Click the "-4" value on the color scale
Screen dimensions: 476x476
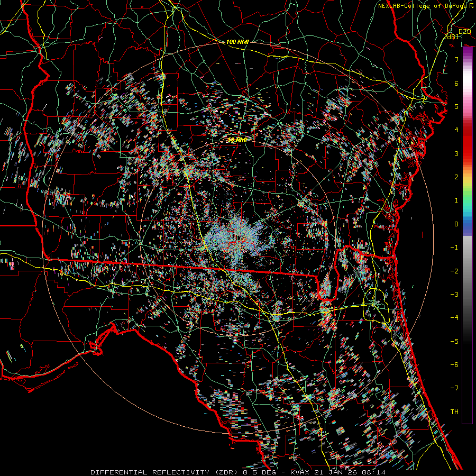[454, 317]
